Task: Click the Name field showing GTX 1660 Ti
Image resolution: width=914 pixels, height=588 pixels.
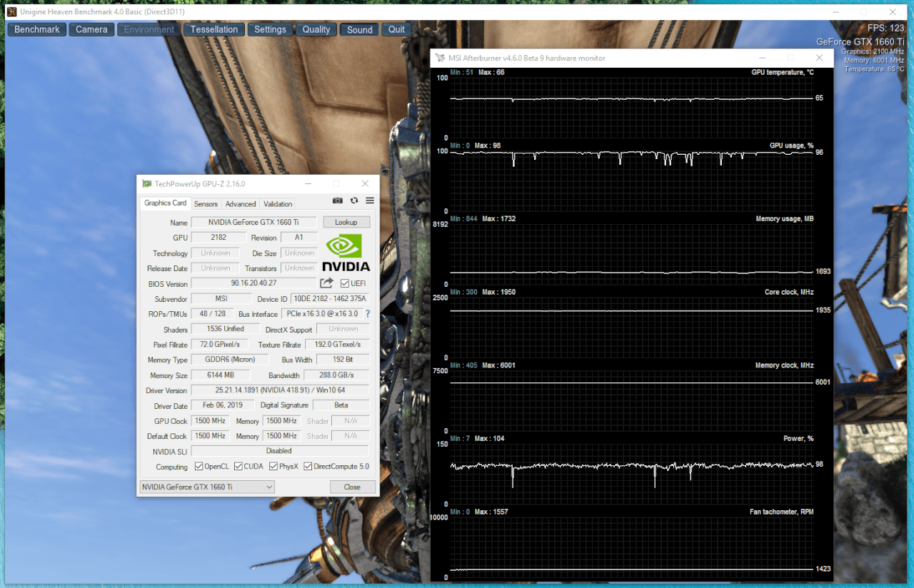Action: (x=253, y=222)
